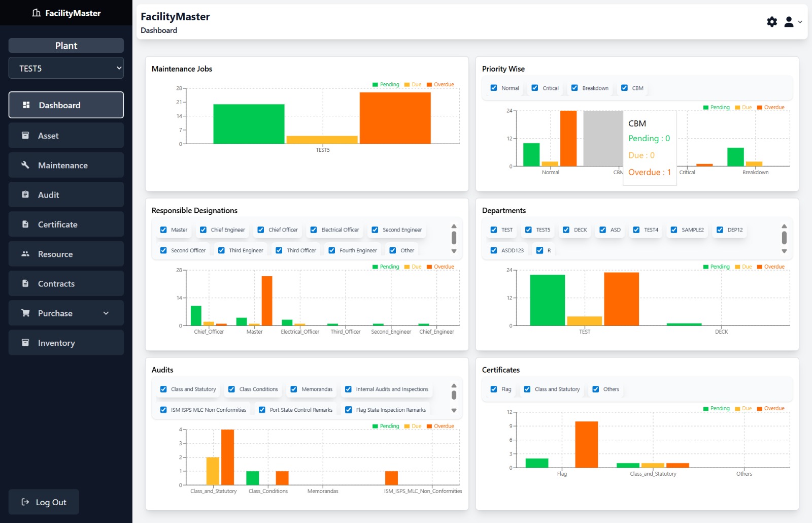Click the shopping cart icon beside Purchase
The height and width of the screenshot is (523, 812).
(25, 313)
